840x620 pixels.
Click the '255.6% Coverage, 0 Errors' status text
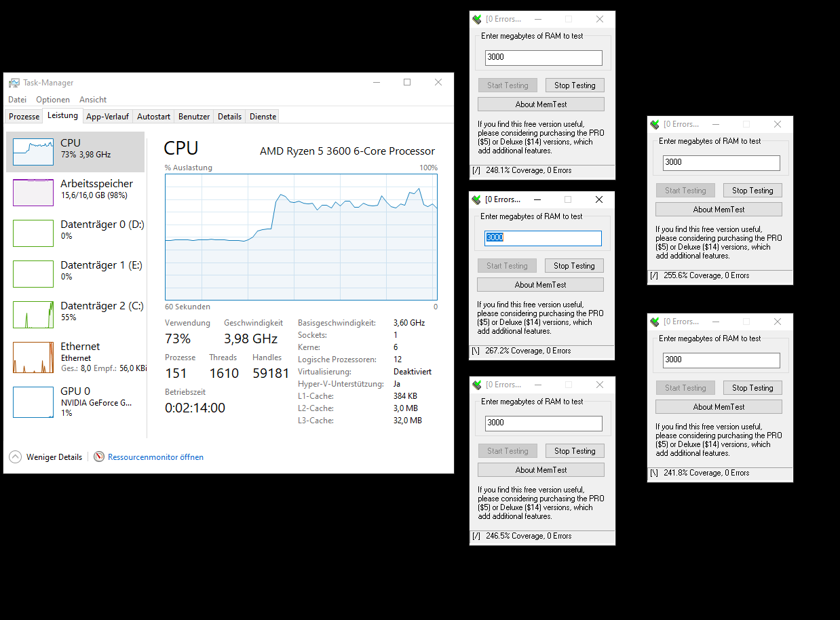pyautogui.click(x=706, y=276)
